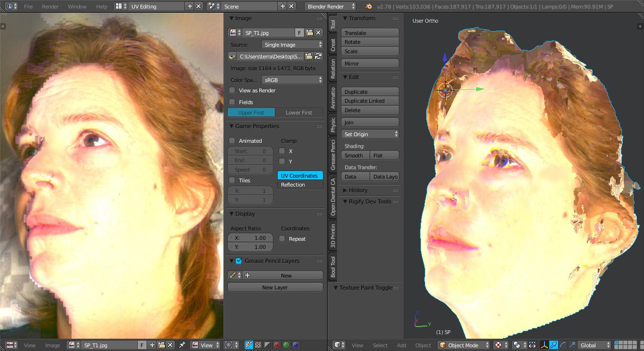This screenshot has width=644, height=351.
Task: Toggle manipulate center points
Action: point(532,345)
